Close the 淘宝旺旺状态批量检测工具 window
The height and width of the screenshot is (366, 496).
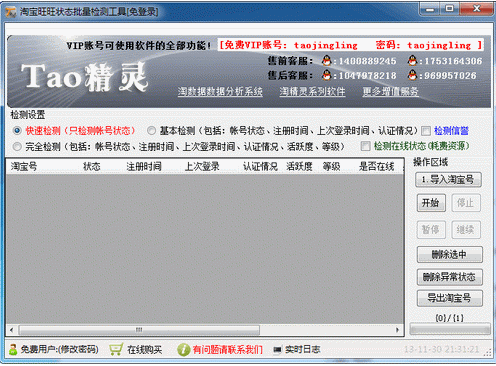point(477,9)
